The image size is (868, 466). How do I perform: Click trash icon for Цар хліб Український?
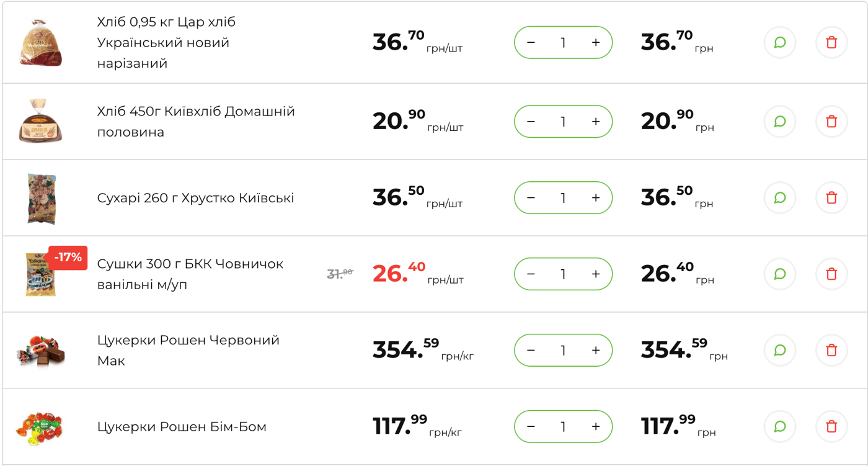coord(831,42)
